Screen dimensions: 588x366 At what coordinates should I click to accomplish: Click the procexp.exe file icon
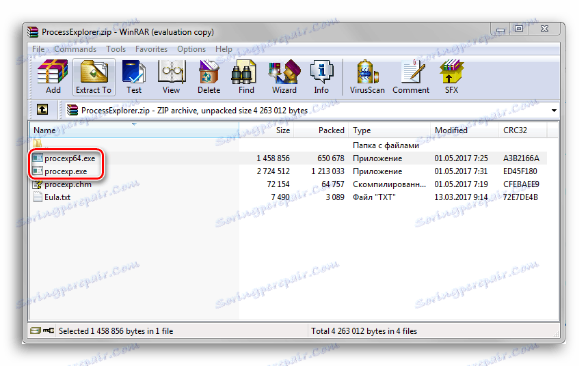coord(37,171)
